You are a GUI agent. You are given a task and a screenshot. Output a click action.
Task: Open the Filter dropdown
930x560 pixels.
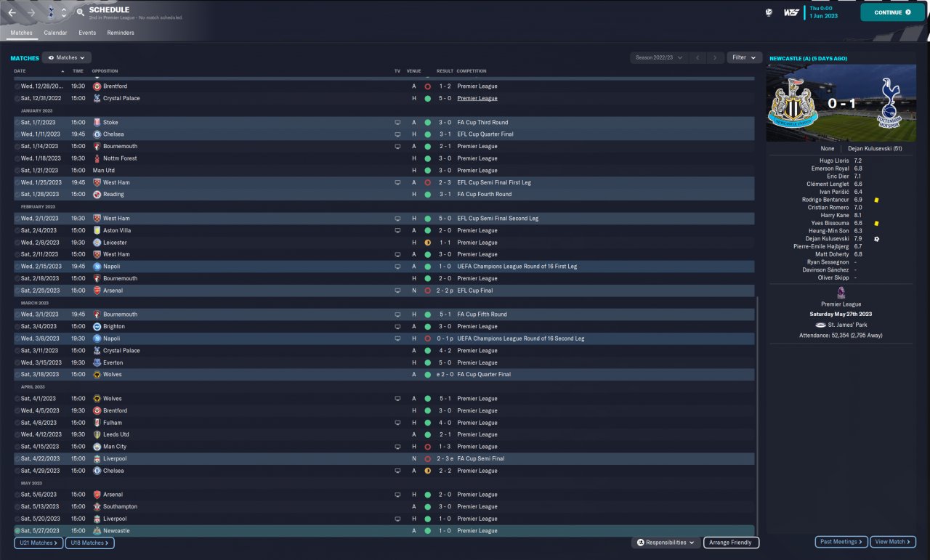[744, 57]
